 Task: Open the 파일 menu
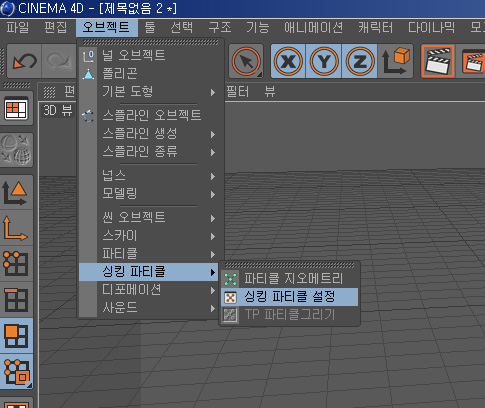point(17,27)
